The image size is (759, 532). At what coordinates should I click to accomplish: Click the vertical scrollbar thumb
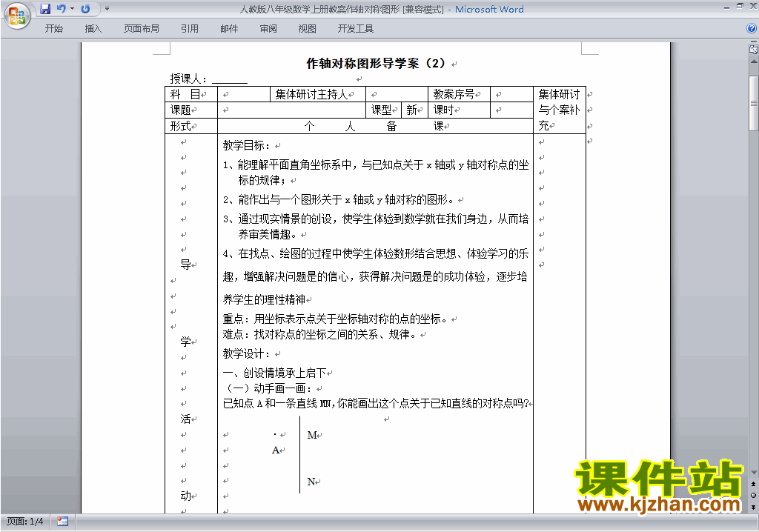coord(754,103)
